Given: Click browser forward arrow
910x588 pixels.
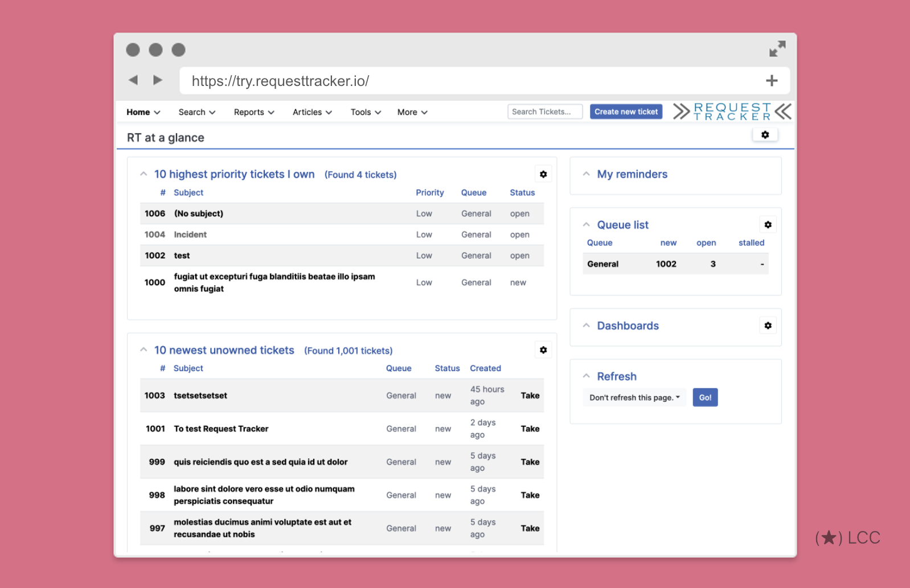Looking at the screenshot, I should point(158,80).
